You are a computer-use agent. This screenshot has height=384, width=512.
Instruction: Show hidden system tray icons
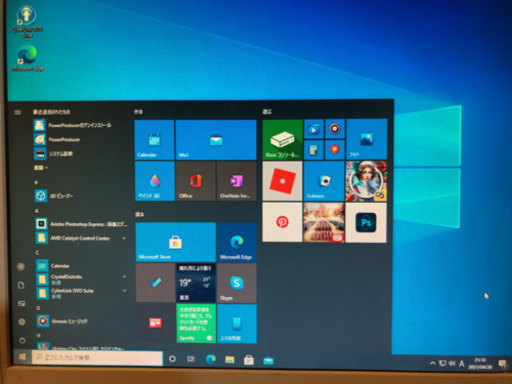click(433, 363)
